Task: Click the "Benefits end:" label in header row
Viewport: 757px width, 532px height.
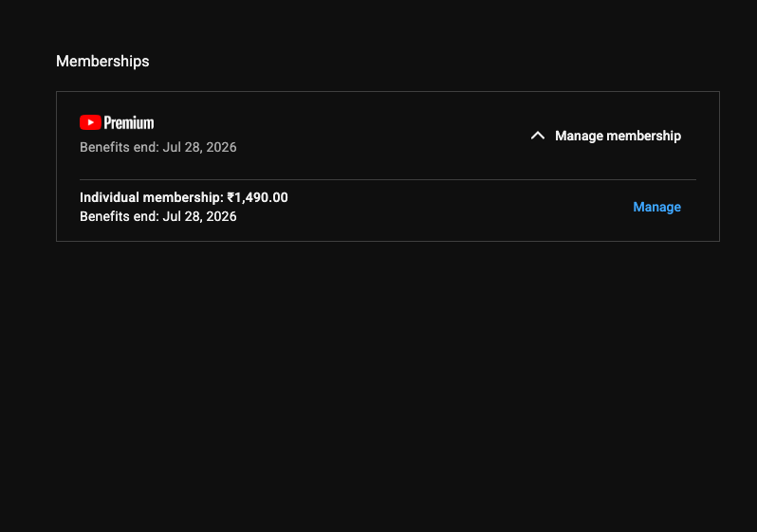Action: 119,148
